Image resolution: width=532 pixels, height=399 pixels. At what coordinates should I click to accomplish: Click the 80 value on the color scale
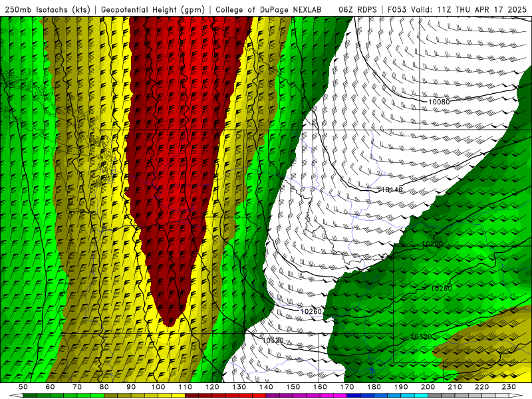coord(104,387)
